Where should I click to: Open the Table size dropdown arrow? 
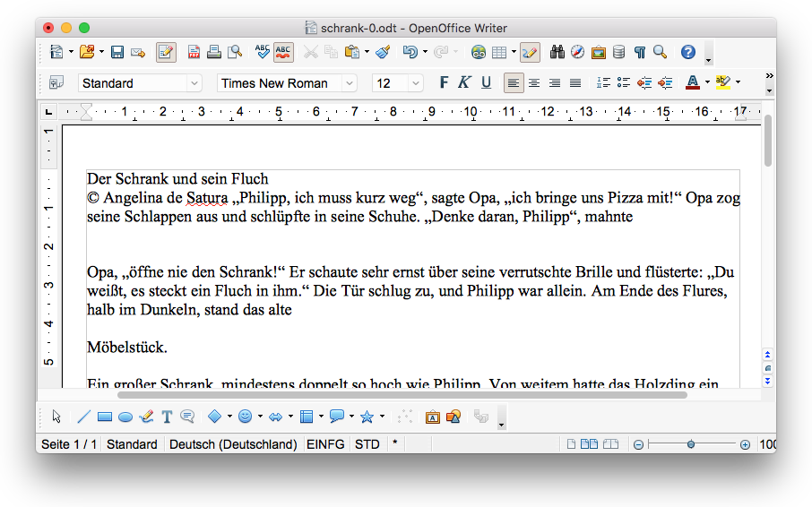514,52
